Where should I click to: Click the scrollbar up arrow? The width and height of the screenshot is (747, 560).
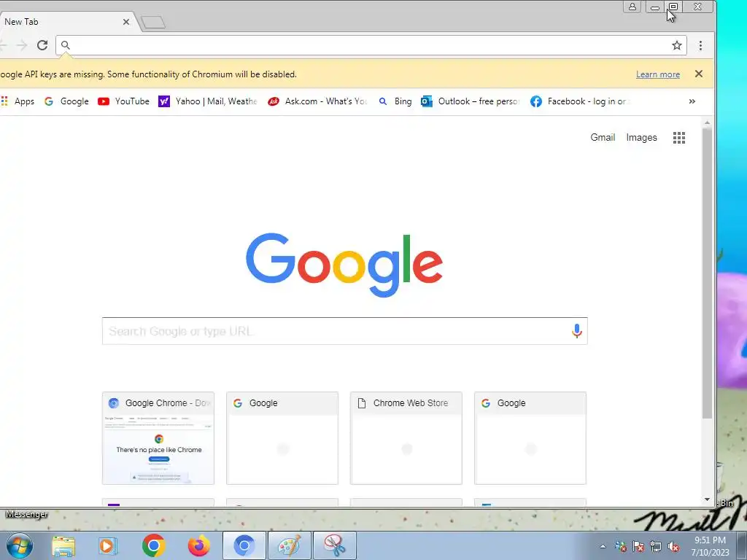(707, 122)
